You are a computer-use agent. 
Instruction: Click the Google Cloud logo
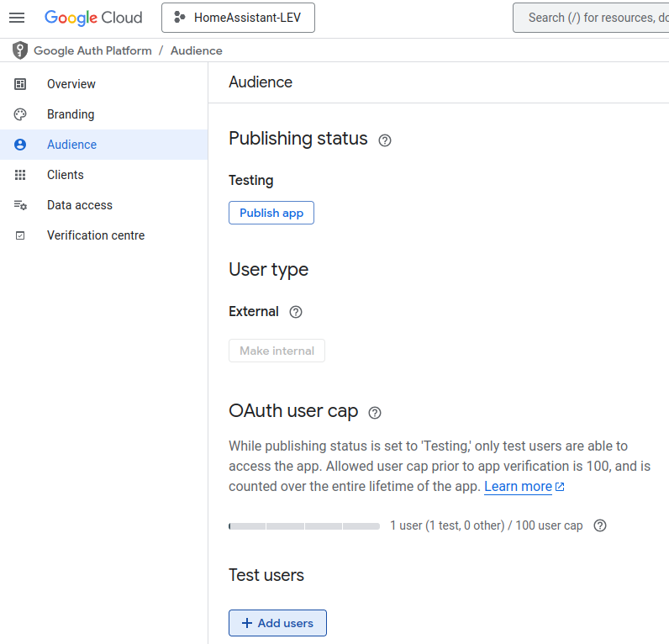click(93, 18)
